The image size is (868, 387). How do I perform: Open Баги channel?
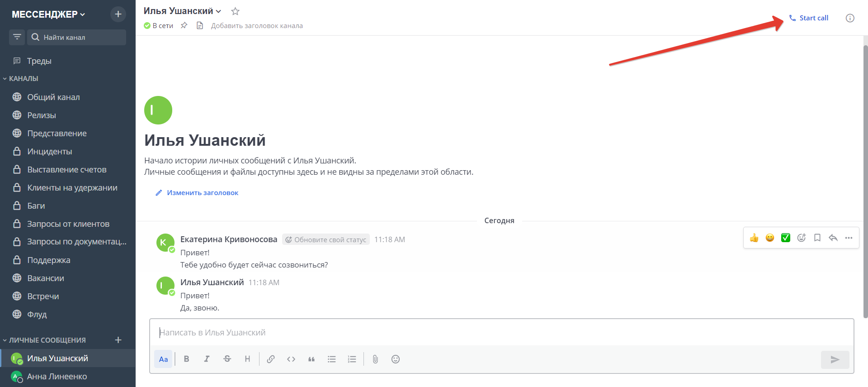68,205
